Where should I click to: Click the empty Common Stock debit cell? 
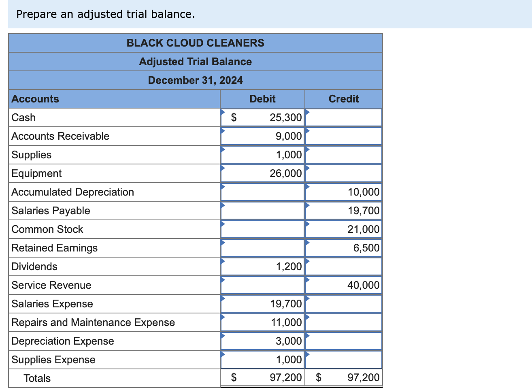[262, 229]
